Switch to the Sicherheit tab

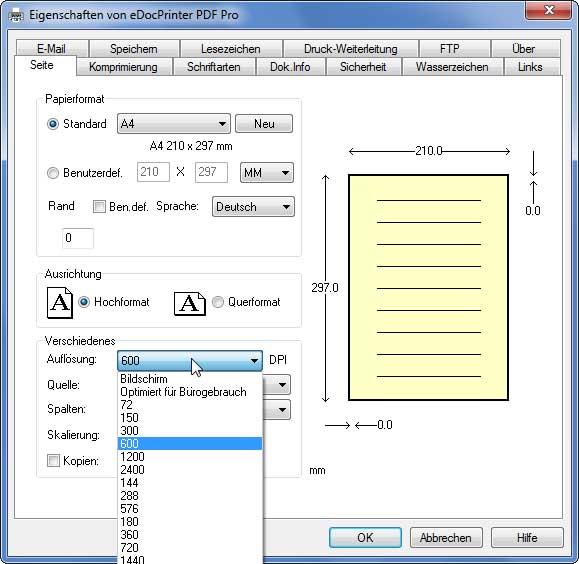(363, 67)
